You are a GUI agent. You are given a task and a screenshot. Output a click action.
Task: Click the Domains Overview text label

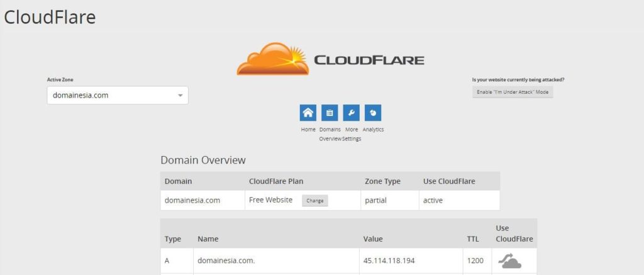(330, 134)
